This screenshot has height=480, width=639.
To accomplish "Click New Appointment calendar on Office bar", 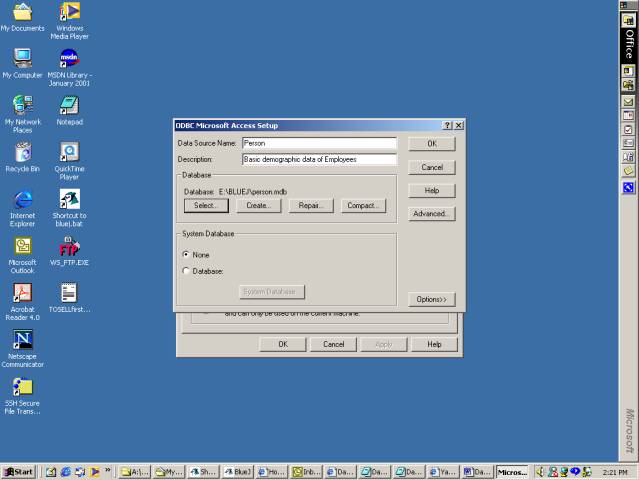I will click(628, 116).
